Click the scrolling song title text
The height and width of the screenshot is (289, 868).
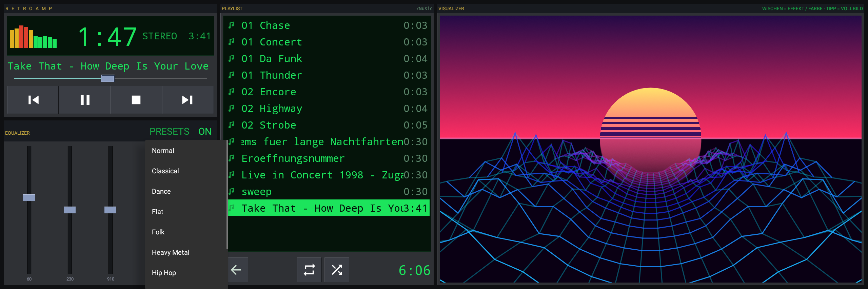[108, 66]
